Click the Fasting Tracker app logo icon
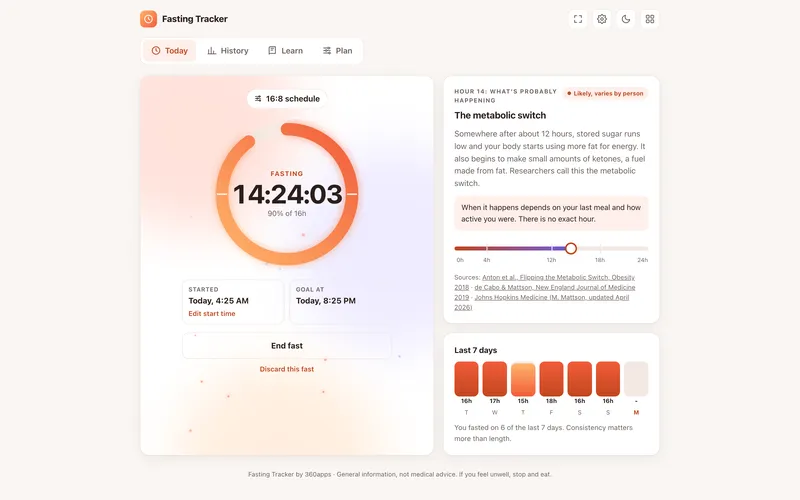The height and width of the screenshot is (500, 800). (148, 19)
